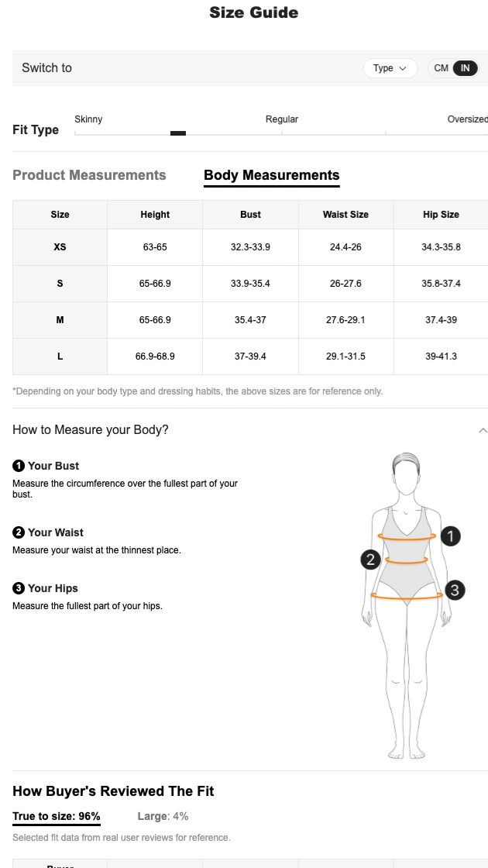Open the Type dropdown
The height and width of the screenshot is (868, 488).
click(390, 68)
